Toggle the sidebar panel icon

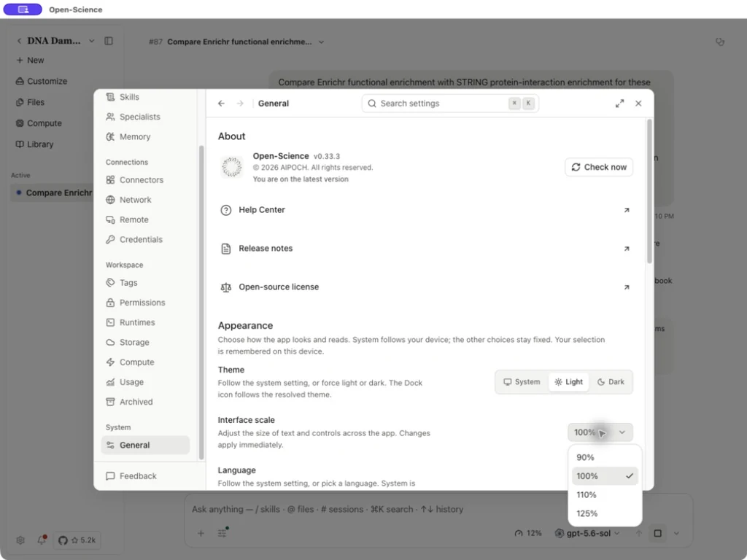tap(109, 41)
